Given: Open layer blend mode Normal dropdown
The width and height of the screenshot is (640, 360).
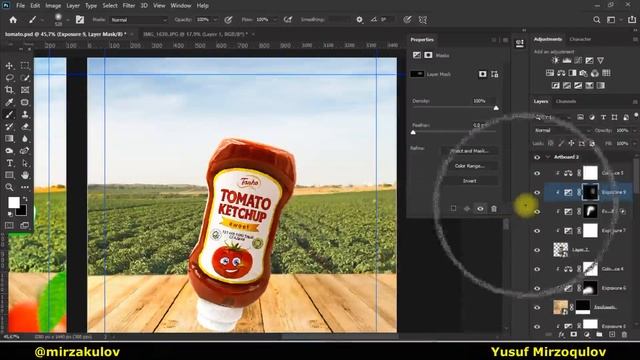Looking at the screenshot, I should (x=562, y=130).
